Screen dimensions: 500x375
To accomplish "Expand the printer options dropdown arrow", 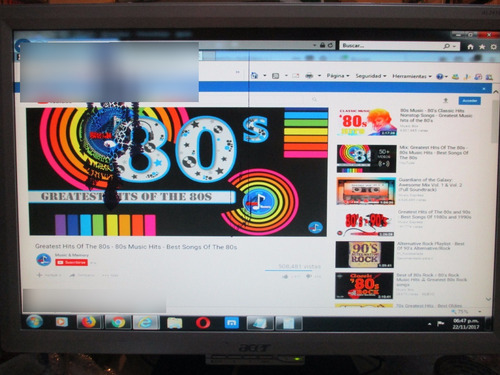I will (319, 76).
